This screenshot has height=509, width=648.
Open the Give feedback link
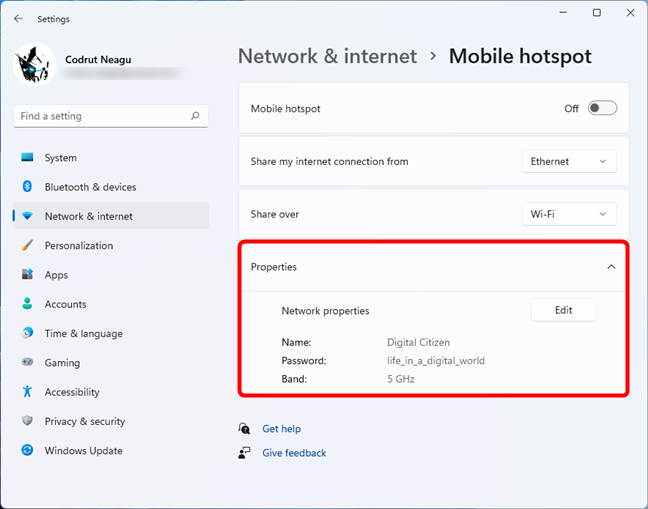click(294, 453)
